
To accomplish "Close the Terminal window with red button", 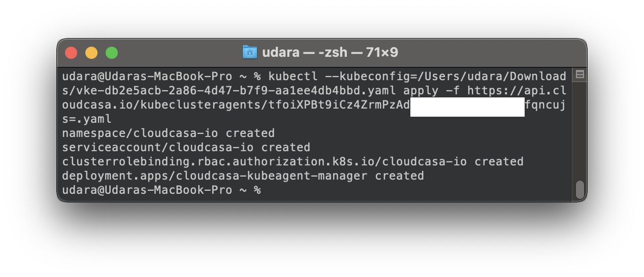I will [x=71, y=52].
